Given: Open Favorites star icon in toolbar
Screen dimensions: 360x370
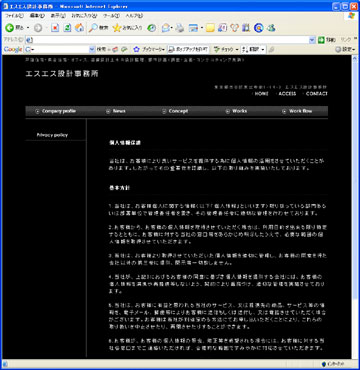Looking at the screenshot, I should tap(117, 28).
